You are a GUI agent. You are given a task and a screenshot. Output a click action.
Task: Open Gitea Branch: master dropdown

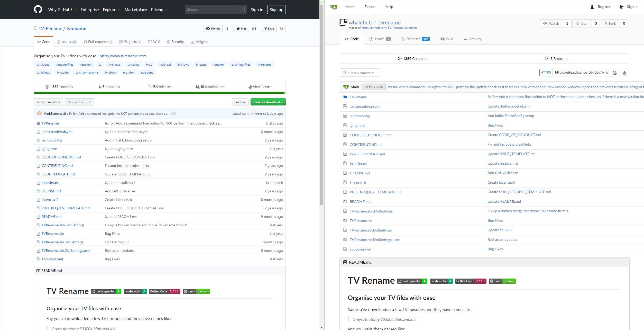pos(360,73)
